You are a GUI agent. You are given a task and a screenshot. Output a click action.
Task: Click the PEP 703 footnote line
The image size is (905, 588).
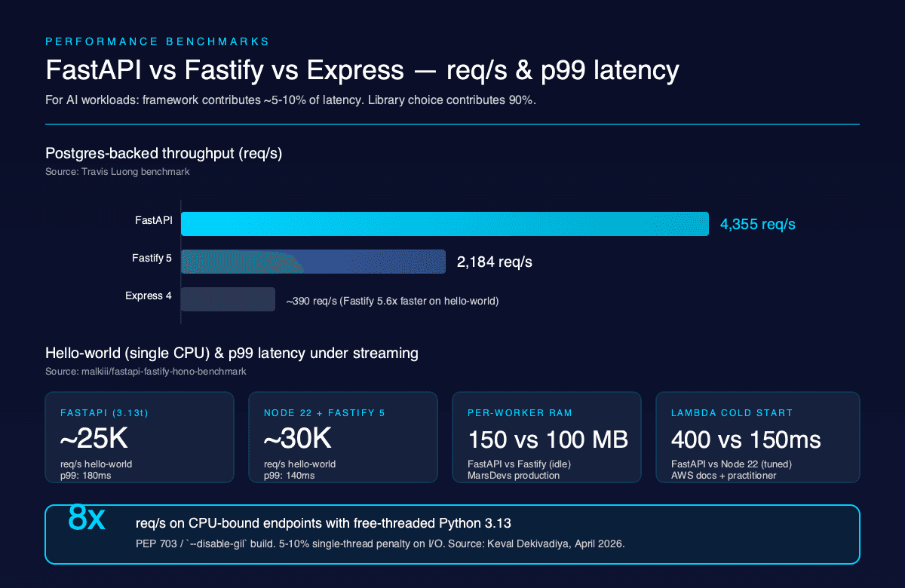pos(380,544)
